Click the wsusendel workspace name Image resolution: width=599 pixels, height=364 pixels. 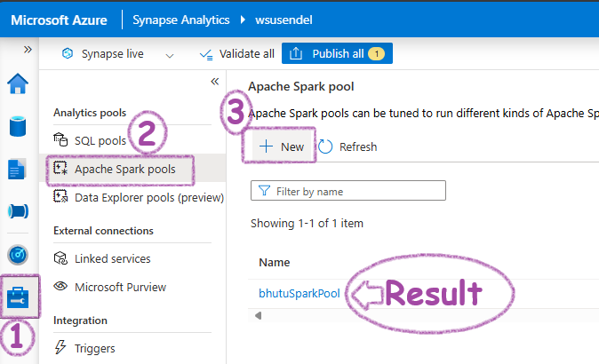[x=284, y=20]
